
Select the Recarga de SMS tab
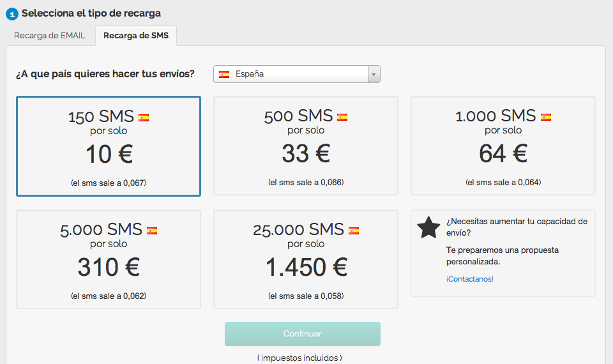[x=136, y=36]
